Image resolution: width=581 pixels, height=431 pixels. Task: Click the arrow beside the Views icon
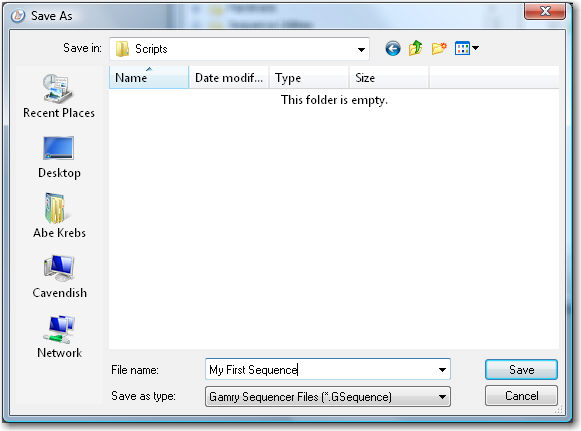[x=475, y=48]
